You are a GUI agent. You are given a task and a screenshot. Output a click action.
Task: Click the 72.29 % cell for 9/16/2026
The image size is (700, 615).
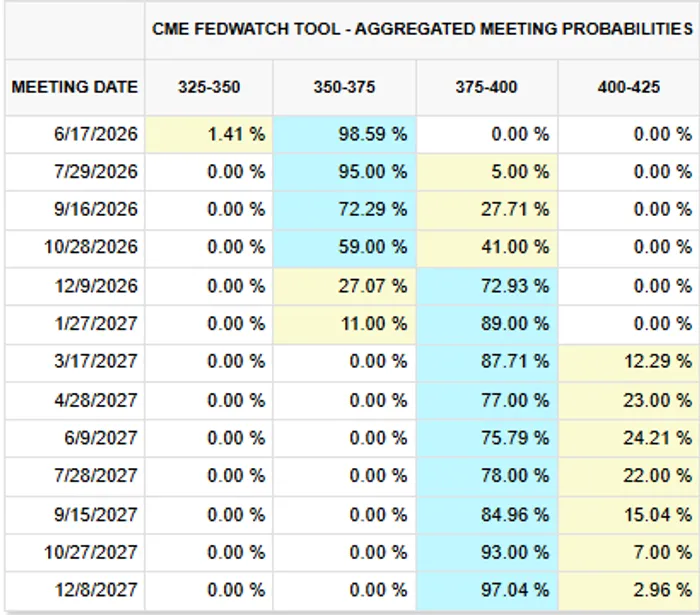pyautogui.click(x=344, y=210)
